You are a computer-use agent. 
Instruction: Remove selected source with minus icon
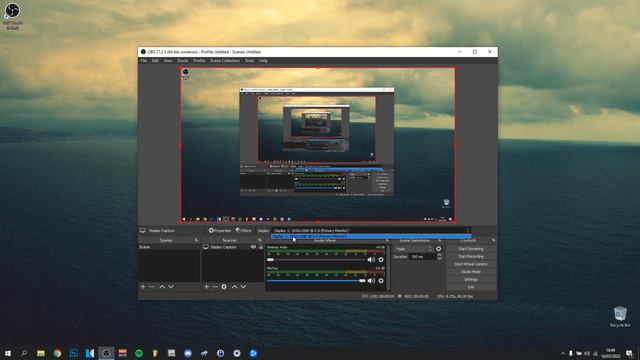click(x=215, y=287)
